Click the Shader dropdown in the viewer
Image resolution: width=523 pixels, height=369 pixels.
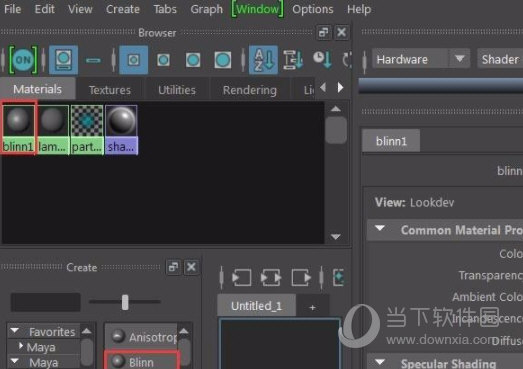(x=500, y=59)
